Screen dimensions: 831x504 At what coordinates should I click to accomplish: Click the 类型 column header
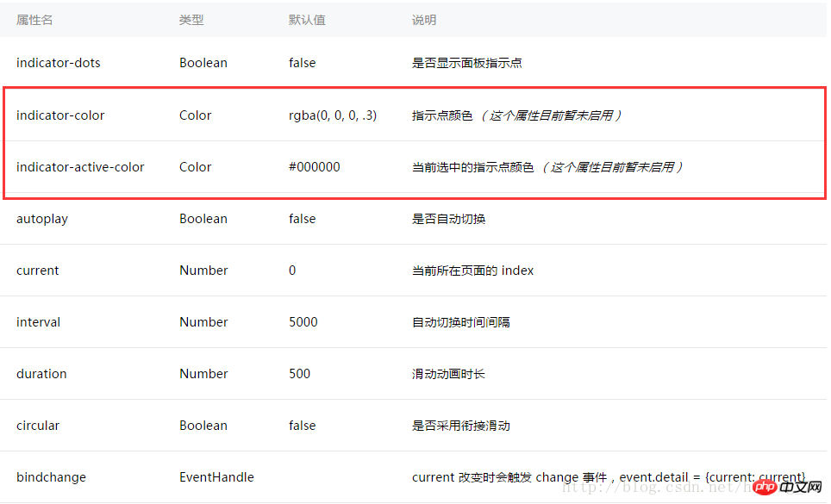[191, 20]
